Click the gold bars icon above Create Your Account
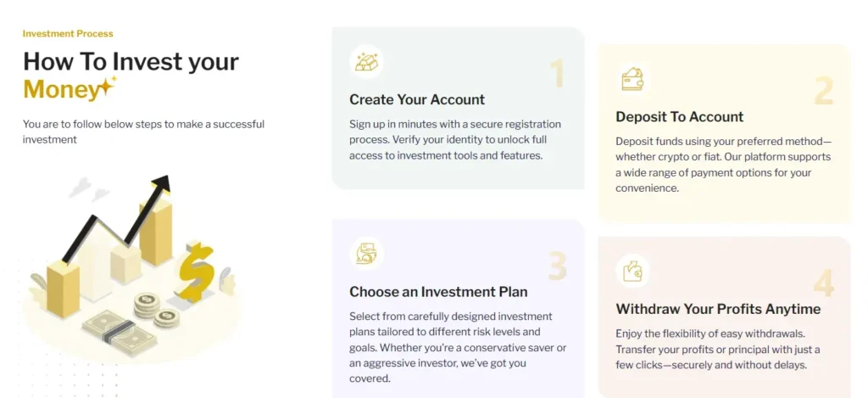The width and height of the screenshot is (868, 398). 366,62
